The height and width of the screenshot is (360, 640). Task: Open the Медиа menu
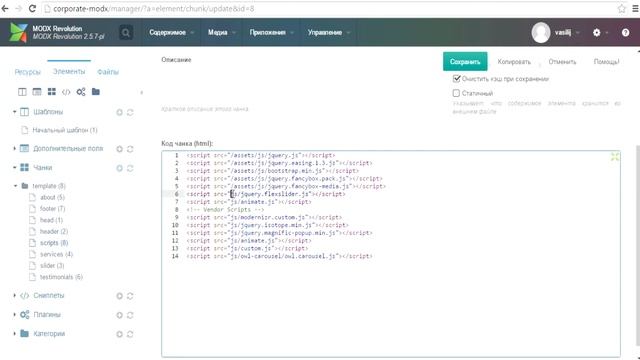click(221, 33)
